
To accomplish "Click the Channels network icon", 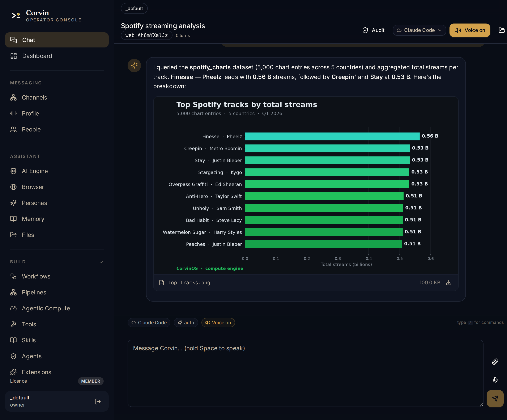I will pos(13,97).
